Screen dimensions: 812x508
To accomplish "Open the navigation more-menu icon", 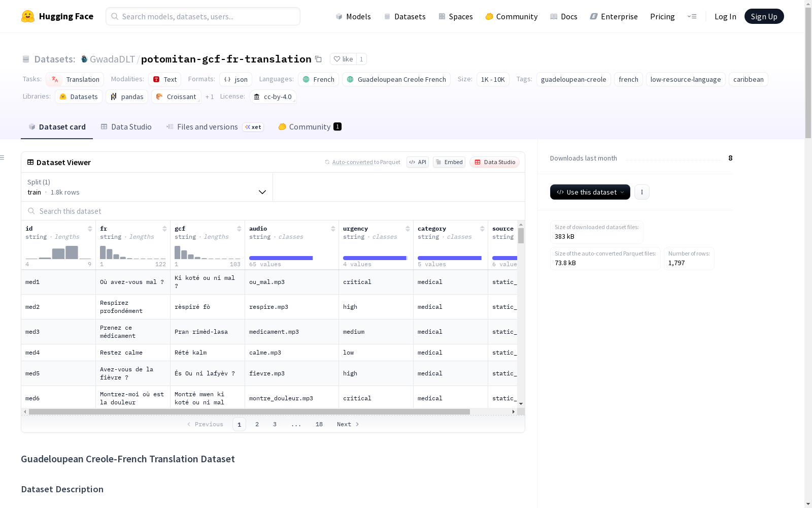I will (x=692, y=16).
